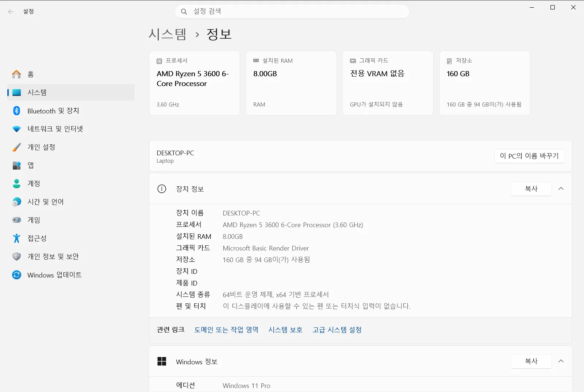Click the Bluetooth icon in sidebar

click(x=16, y=111)
